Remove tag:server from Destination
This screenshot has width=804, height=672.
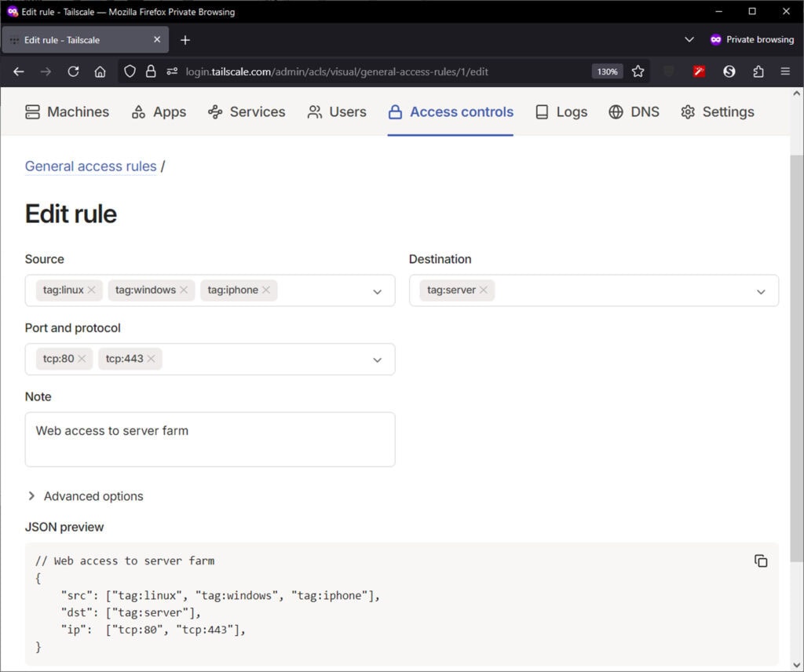(x=483, y=290)
